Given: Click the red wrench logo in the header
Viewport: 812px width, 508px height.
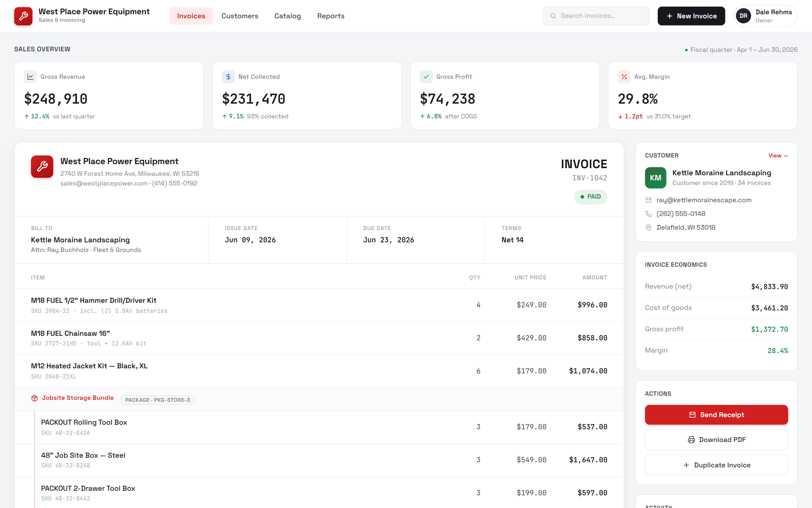Looking at the screenshot, I should [x=23, y=16].
